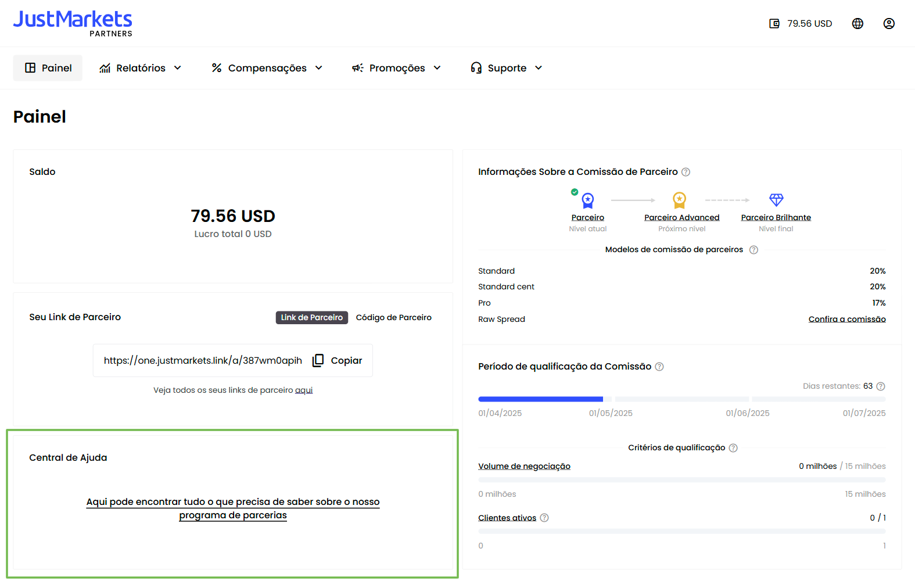915x588 pixels.
Task: Click the JustMarkets Partners logo
Action: pos(73,23)
